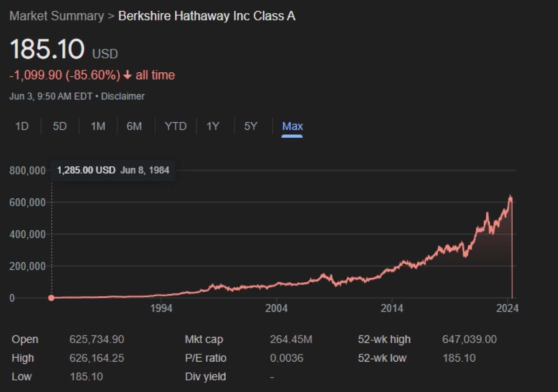
Task: Click the 52-wk high value
Action: [x=469, y=339]
